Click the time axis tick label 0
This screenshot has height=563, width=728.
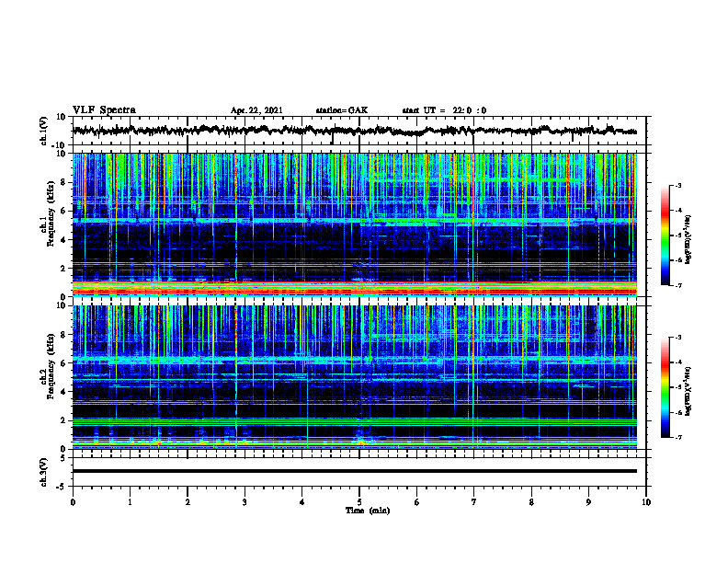[73, 502]
